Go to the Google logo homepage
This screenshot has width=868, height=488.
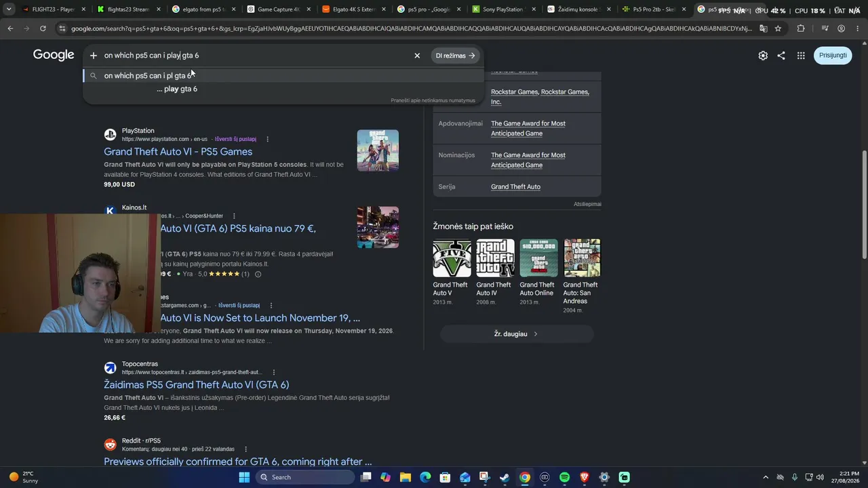tap(54, 55)
